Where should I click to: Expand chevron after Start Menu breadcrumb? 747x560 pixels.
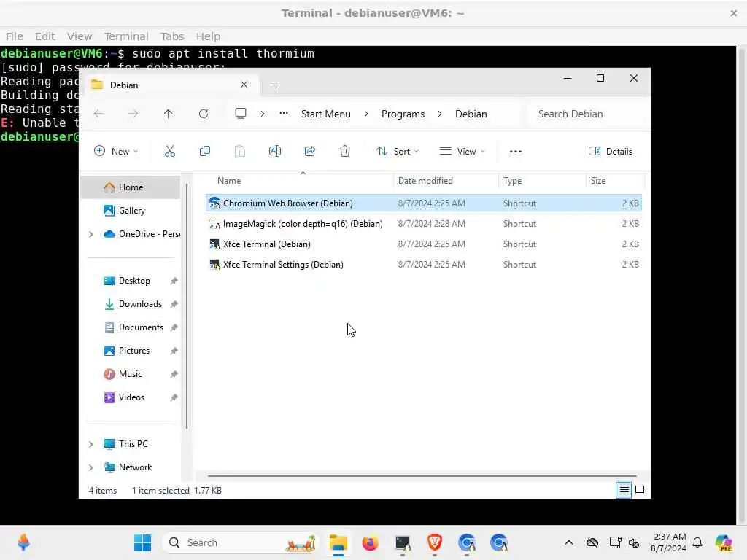click(x=366, y=114)
